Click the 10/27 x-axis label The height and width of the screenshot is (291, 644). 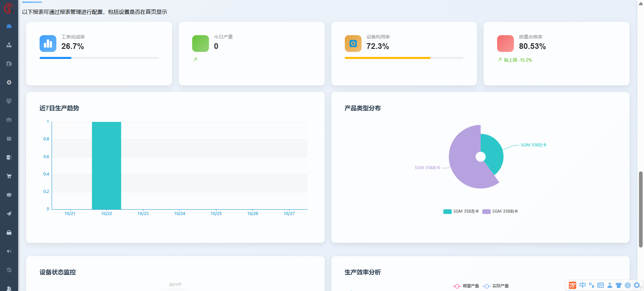point(289,214)
